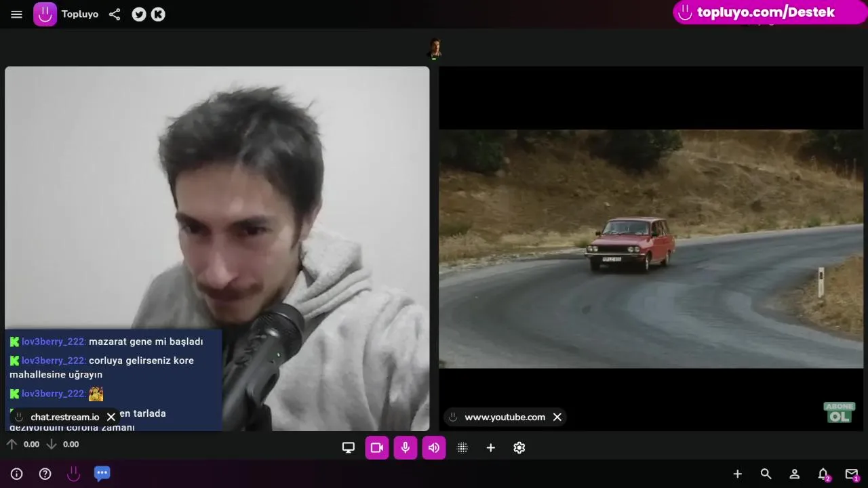Click the www.youtube.com label
Screen dimensions: 868x488
[x=505, y=417]
